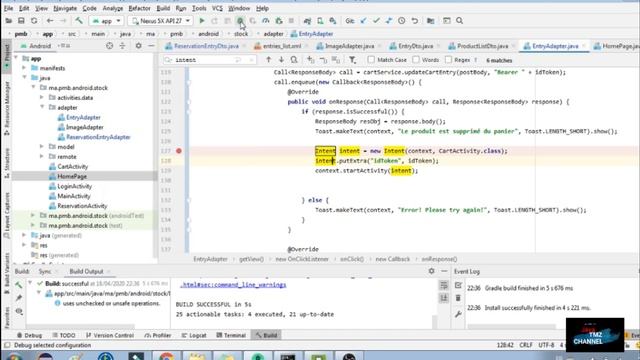Open the Refactor menu
The height and width of the screenshot is (360, 640).
coord(139,8)
